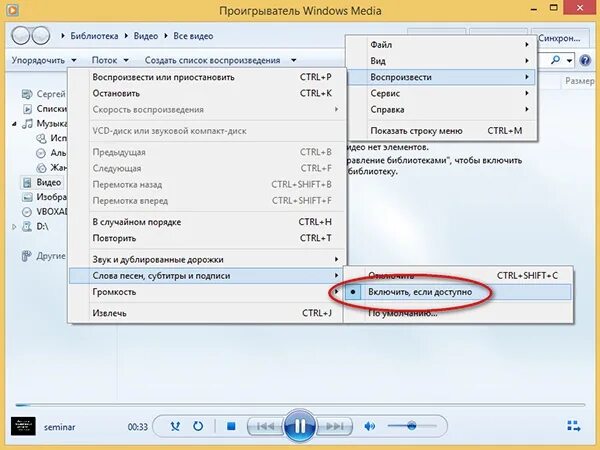
Task: Toggle the repeat icon in the playback bar
Action: click(x=198, y=426)
